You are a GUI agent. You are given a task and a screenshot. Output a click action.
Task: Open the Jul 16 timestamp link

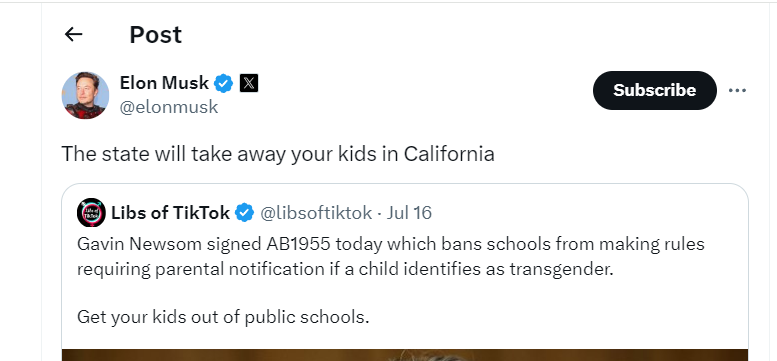(x=409, y=213)
